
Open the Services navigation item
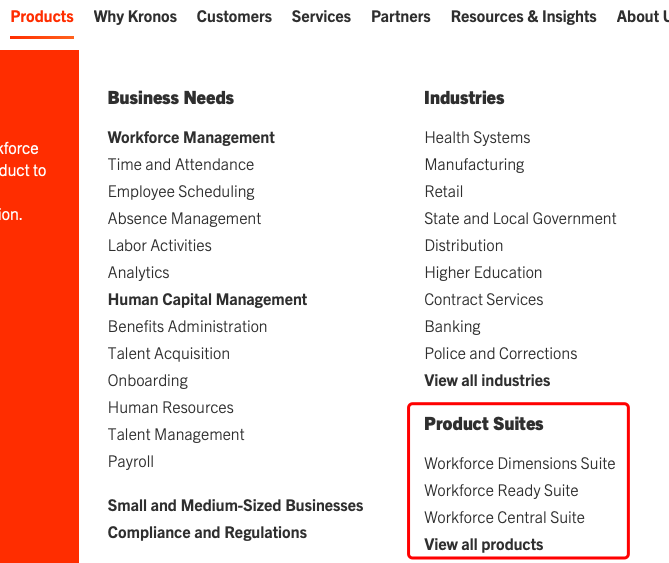tap(321, 17)
